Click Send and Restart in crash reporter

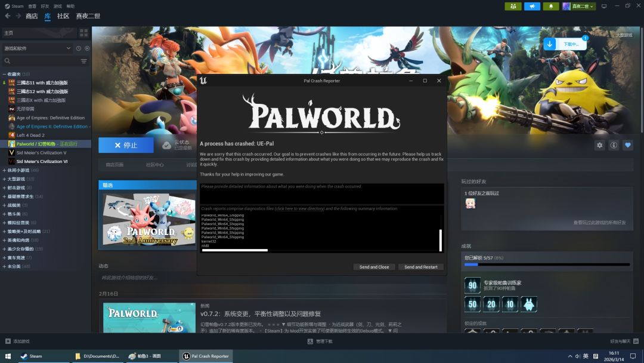click(421, 267)
